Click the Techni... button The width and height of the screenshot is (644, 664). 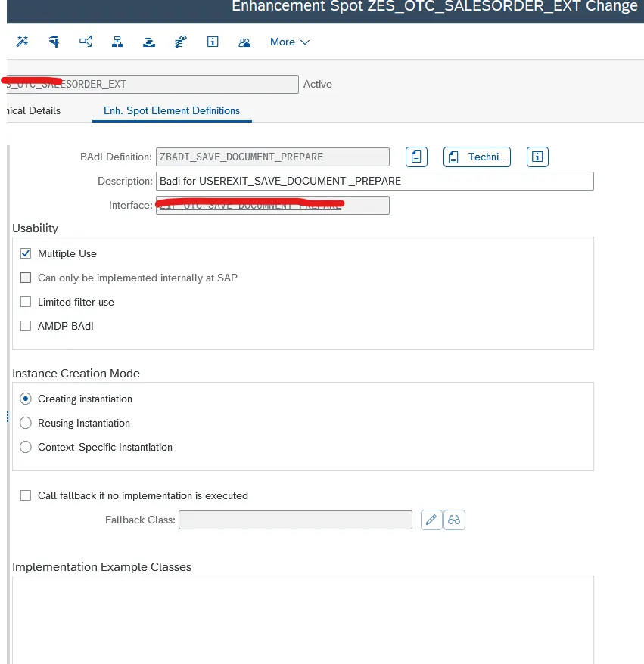477,157
